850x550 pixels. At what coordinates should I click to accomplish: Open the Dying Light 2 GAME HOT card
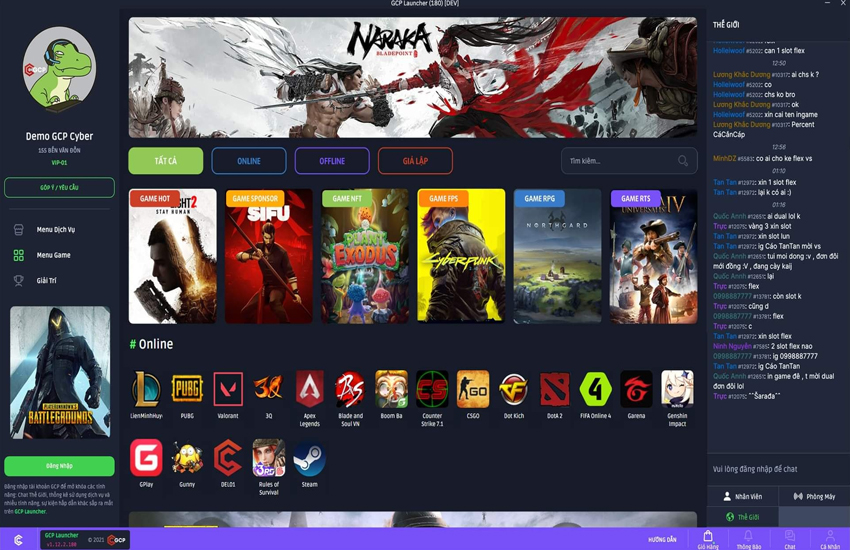[x=172, y=256]
